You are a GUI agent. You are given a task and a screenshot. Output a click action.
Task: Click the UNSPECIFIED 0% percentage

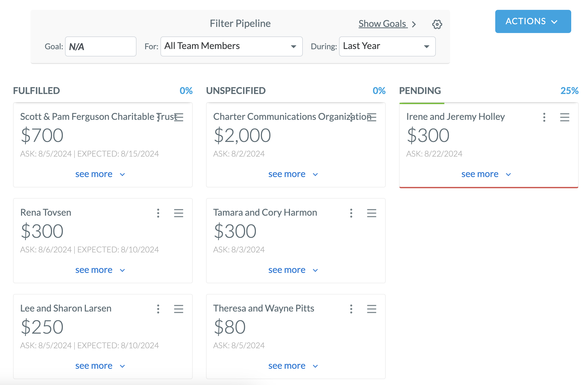(379, 91)
